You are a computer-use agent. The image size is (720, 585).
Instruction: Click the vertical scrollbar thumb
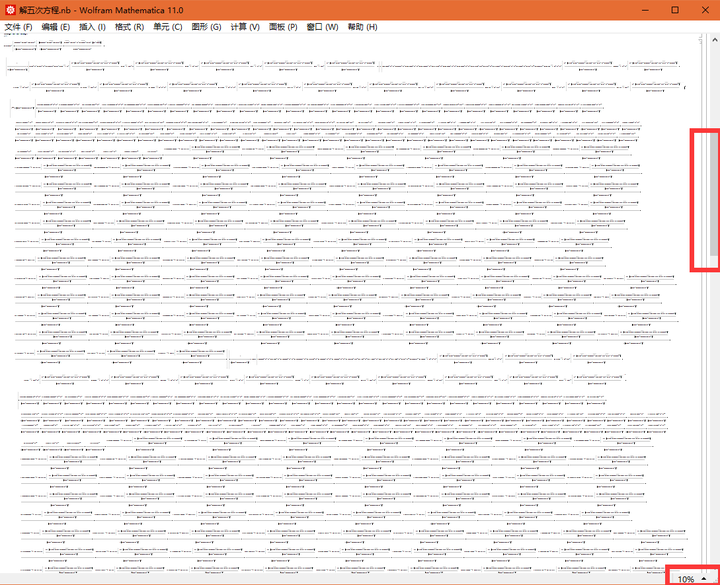click(x=714, y=195)
